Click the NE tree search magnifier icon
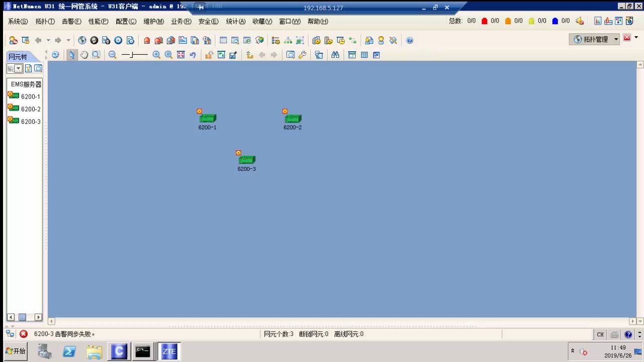This screenshot has height=362, width=644. [x=38, y=68]
